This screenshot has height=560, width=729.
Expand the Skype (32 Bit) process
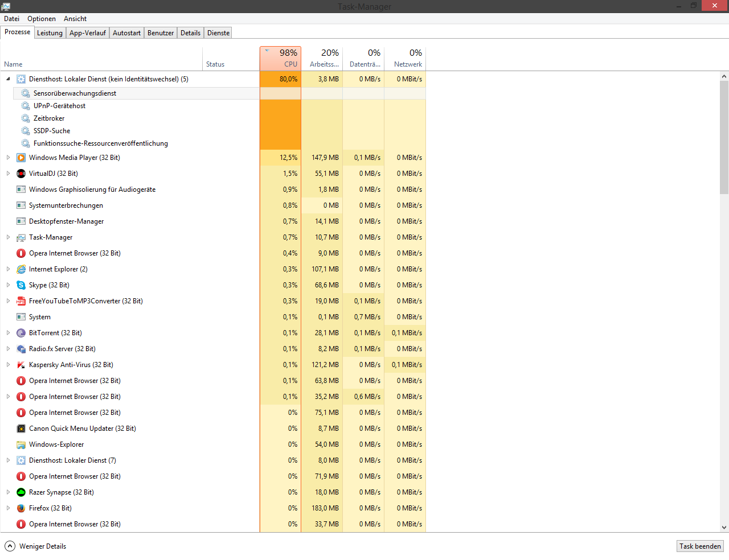(8, 285)
